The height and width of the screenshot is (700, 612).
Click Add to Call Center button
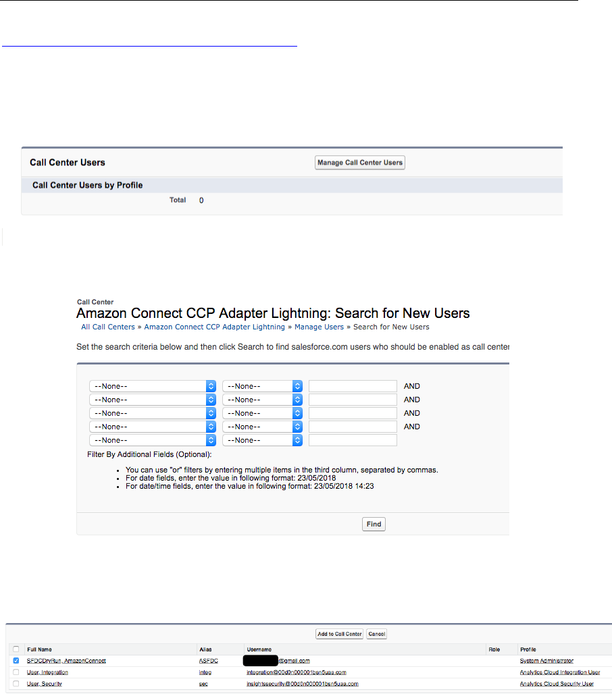point(340,634)
